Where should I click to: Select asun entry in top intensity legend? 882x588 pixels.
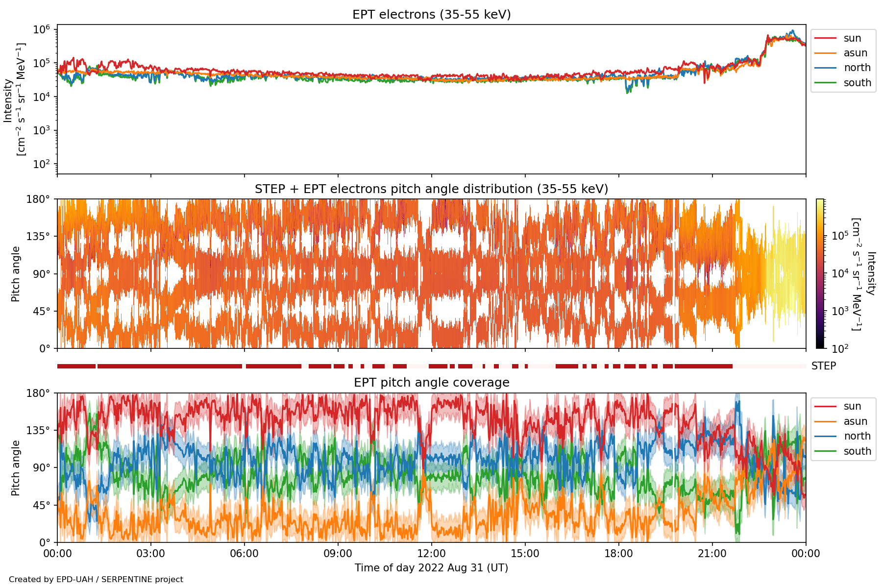[855, 53]
